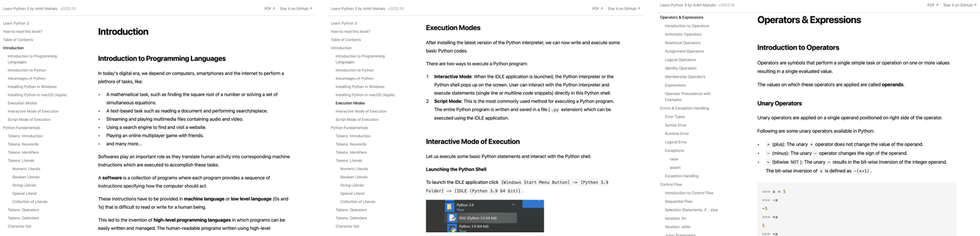Click the 'Unary Operators' heading
The image size is (980, 236).
click(x=779, y=103)
